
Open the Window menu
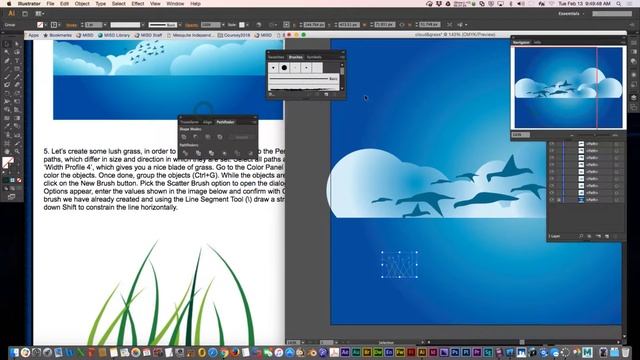pyautogui.click(x=175, y=4)
